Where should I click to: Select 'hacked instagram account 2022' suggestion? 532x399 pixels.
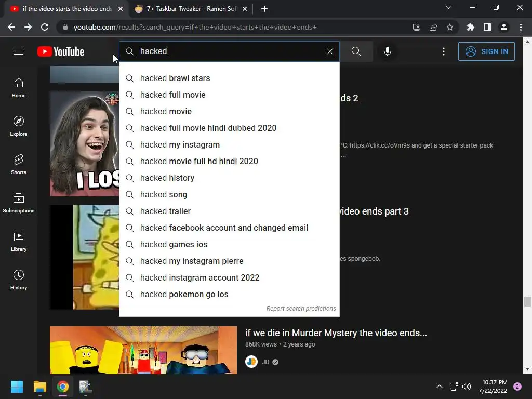[229, 277]
